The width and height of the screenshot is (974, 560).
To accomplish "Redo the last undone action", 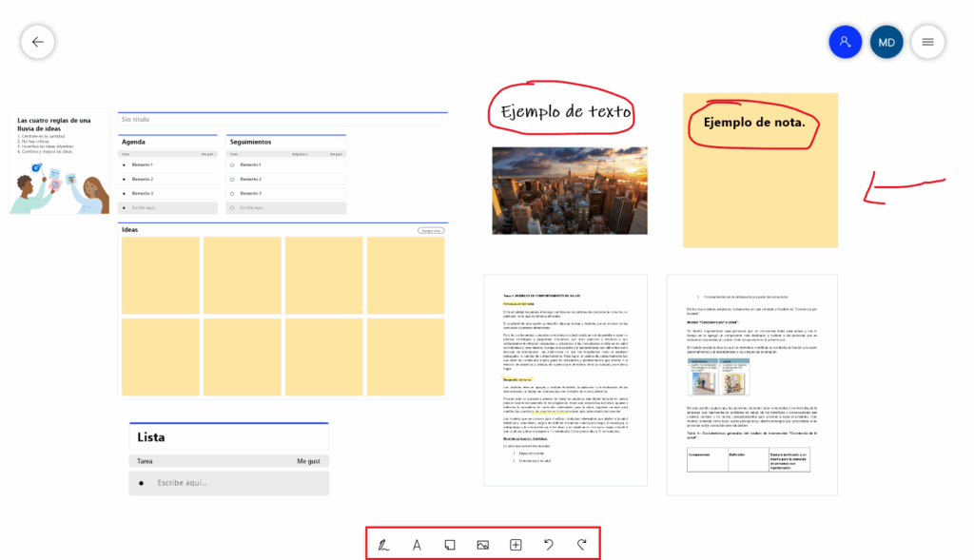I will (581, 545).
